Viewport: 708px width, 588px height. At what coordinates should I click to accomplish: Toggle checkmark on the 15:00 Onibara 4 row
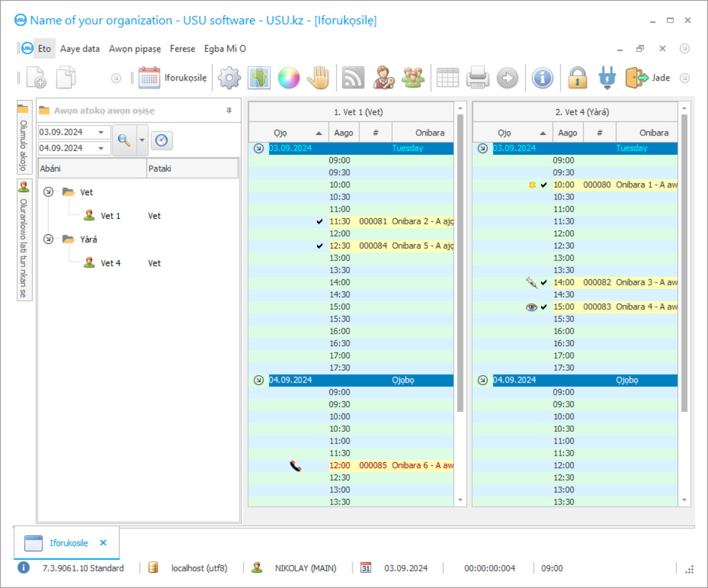(x=543, y=307)
